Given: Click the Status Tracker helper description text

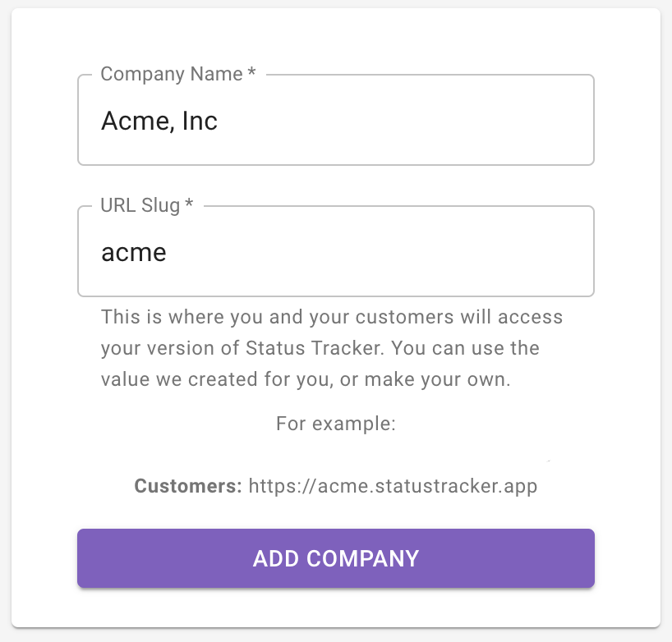Looking at the screenshot, I should tap(332, 347).
